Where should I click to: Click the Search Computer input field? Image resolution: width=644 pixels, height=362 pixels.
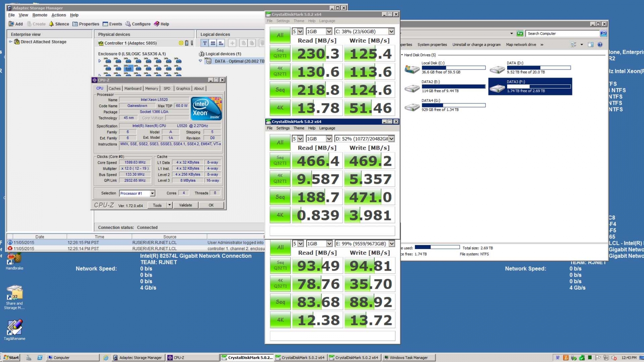(x=562, y=34)
